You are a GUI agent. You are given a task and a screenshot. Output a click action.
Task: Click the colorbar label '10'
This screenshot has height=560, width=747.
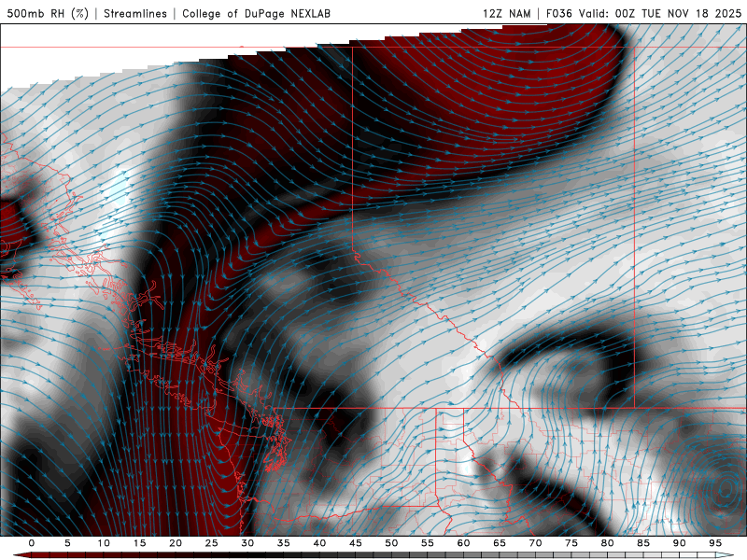(x=104, y=543)
